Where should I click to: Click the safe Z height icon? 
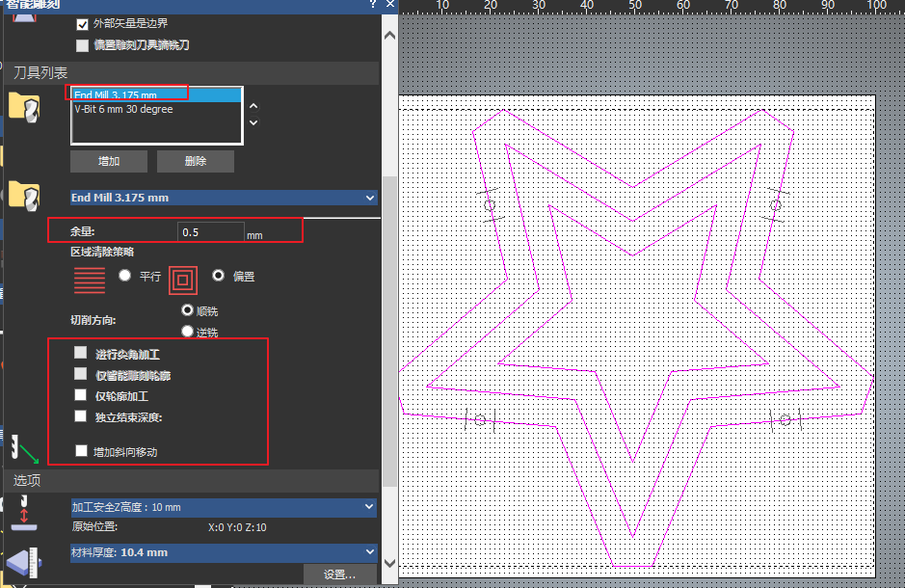[24, 513]
